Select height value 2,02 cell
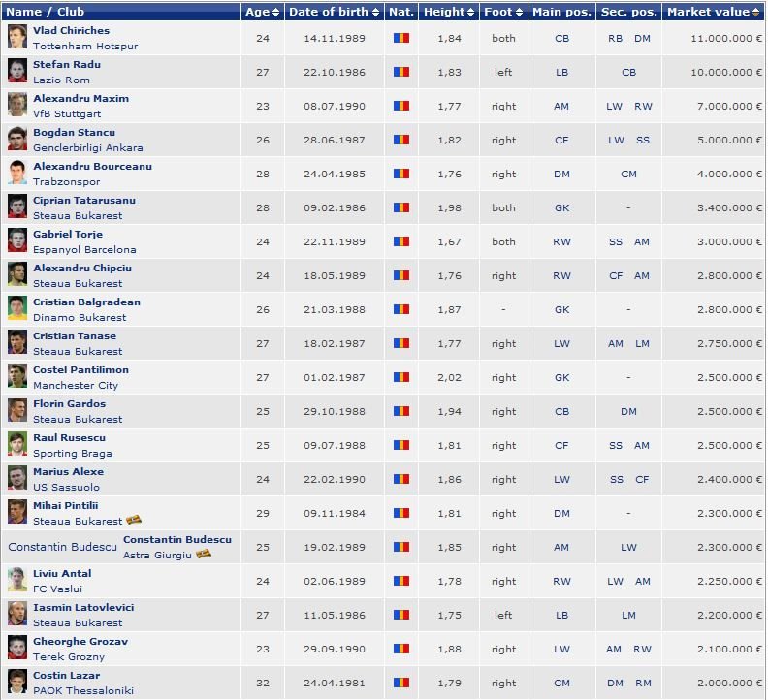Screen dimensions: 768x700 click(449, 378)
